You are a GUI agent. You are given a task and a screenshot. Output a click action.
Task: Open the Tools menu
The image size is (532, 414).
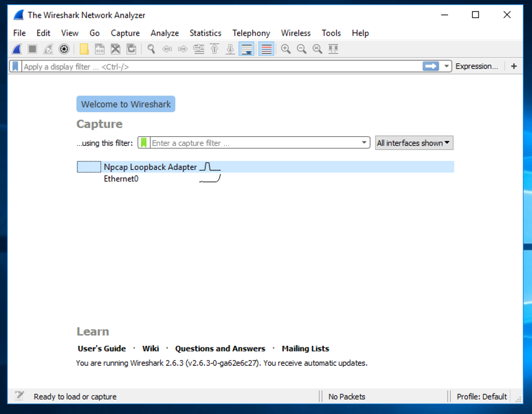[331, 33]
